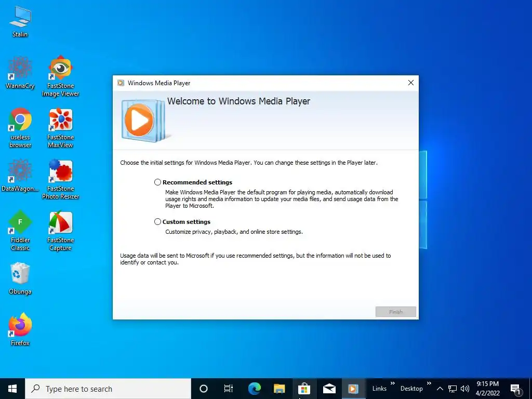Select the FastStone Capture shortcut
Image resolution: width=532 pixels, height=399 pixels.
(x=60, y=231)
